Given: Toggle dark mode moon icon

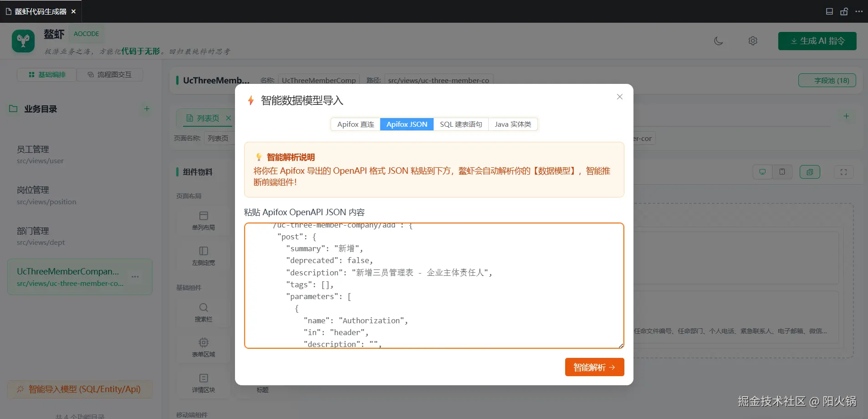Looking at the screenshot, I should pos(719,41).
